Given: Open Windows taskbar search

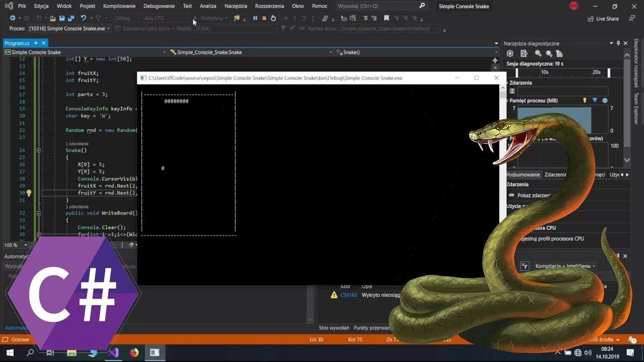Looking at the screenshot, I should tap(30, 353).
